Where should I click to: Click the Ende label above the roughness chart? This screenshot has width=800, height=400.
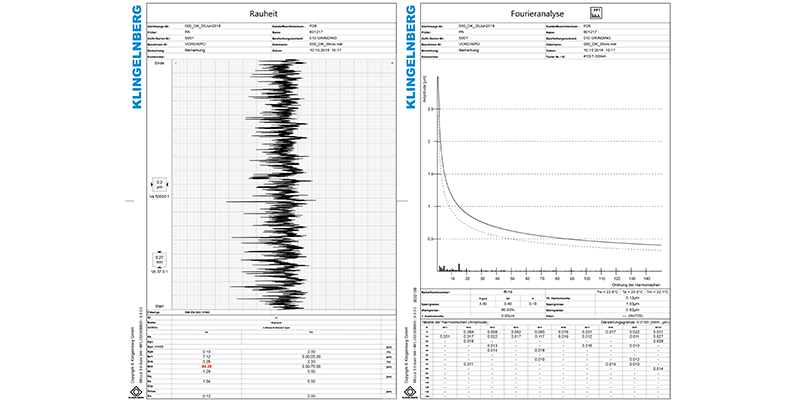point(159,63)
